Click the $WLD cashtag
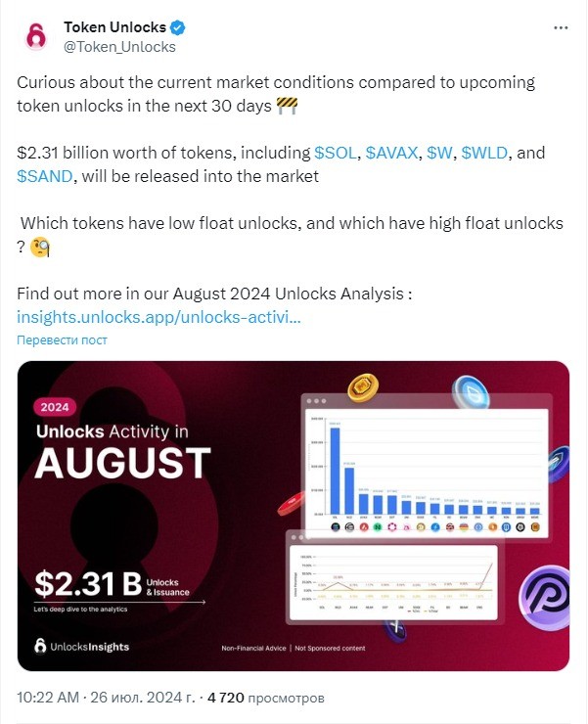 coord(484,153)
